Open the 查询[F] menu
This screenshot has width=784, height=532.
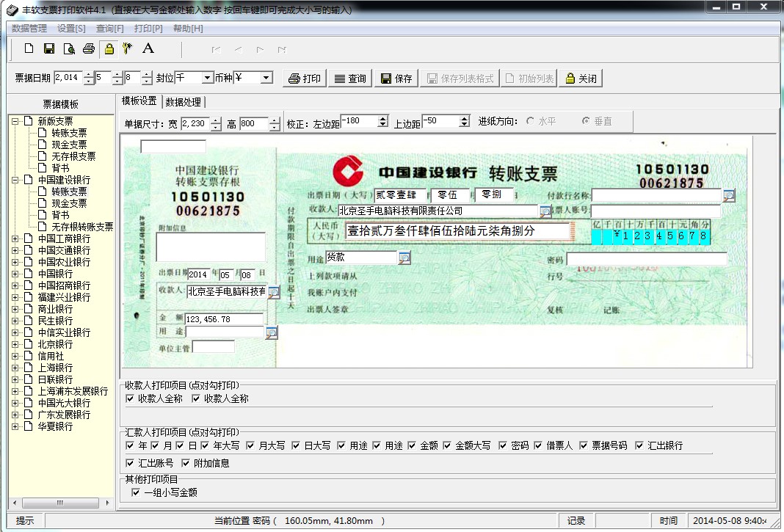[x=109, y=29]
